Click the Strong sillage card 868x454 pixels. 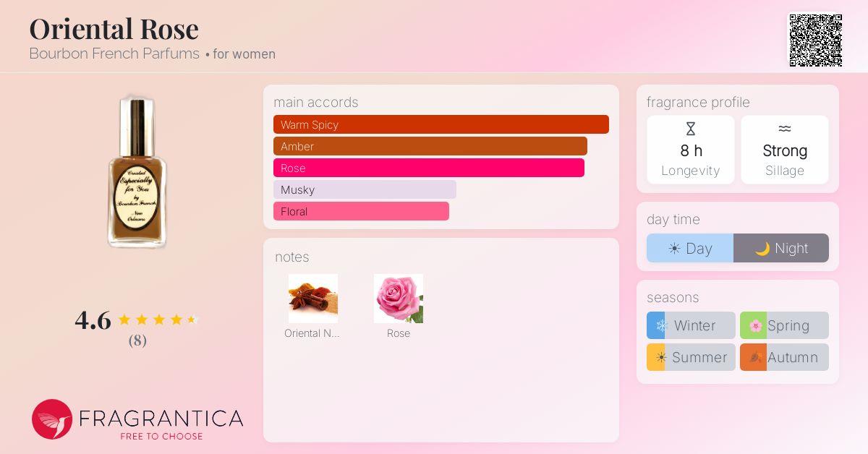pyautogui.click(x=785, y=150)
